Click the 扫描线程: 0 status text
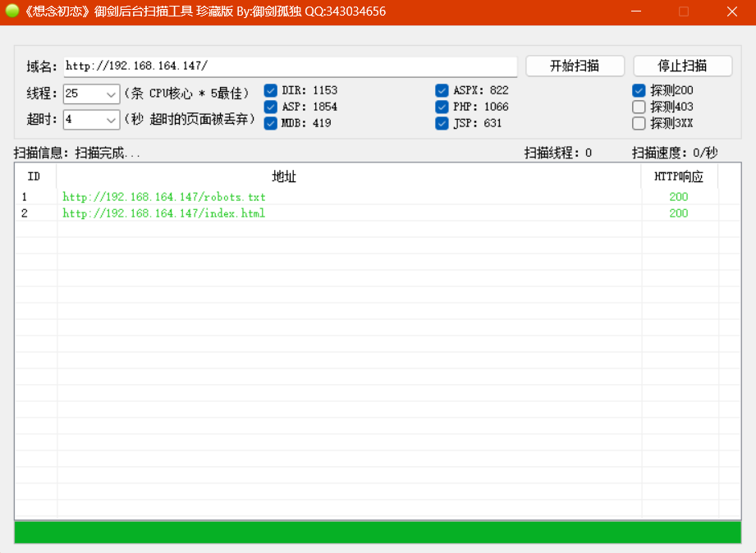756x553 pixels. pyautogui.click(x=558, y=153)
